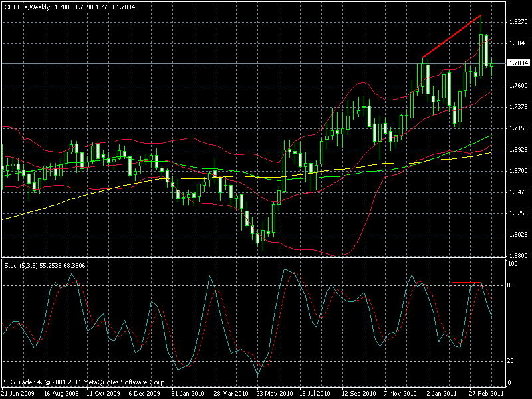Screen dimensions: 532x399
Task: Click the 1.7375 price axis label
Action: point(519,107)
